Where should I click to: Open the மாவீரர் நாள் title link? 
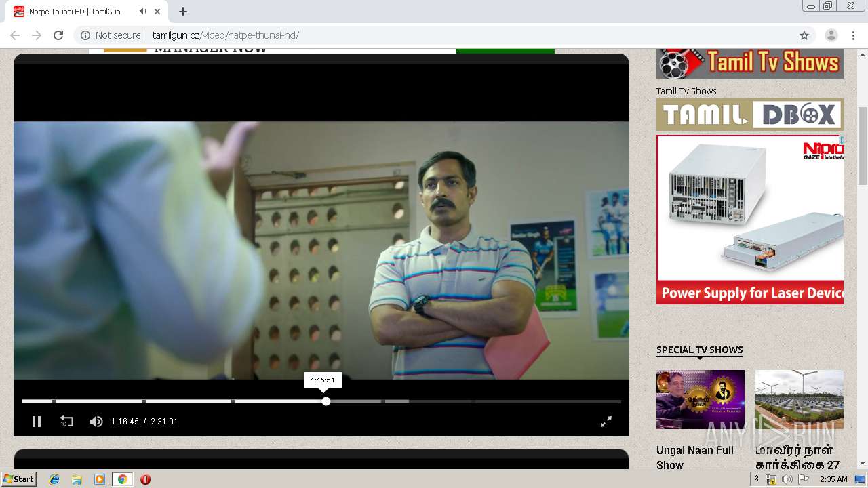pos(797,457)
